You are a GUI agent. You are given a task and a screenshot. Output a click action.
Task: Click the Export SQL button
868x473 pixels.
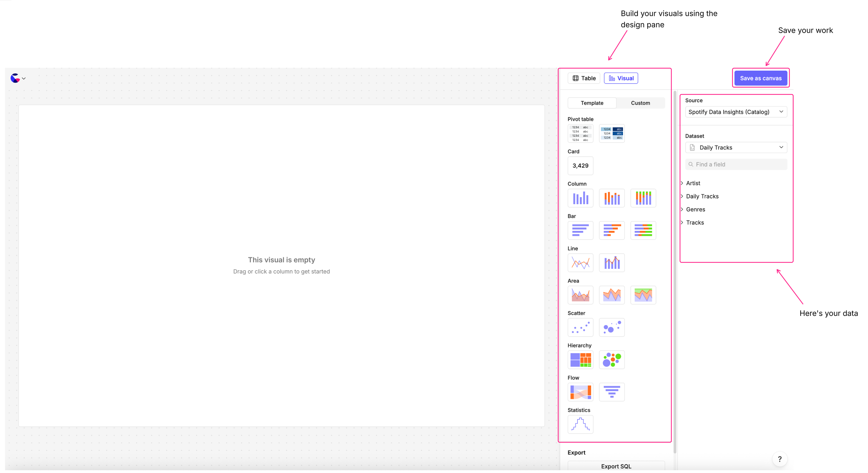[616, 466]
